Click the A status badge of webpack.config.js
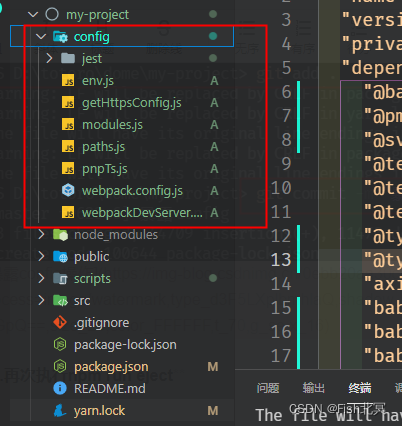Screen dimensions: 402x426 pos(214,191)
